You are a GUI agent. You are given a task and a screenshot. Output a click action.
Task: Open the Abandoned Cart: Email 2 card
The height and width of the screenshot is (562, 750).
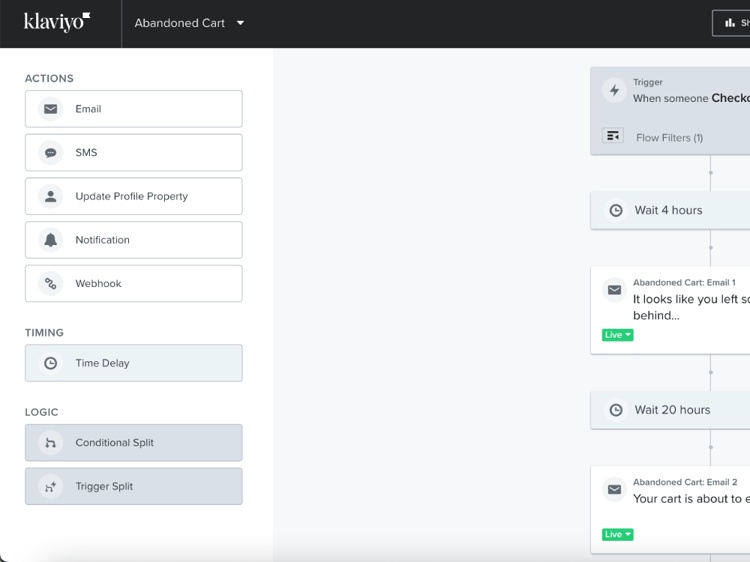(x=670, y=509)
